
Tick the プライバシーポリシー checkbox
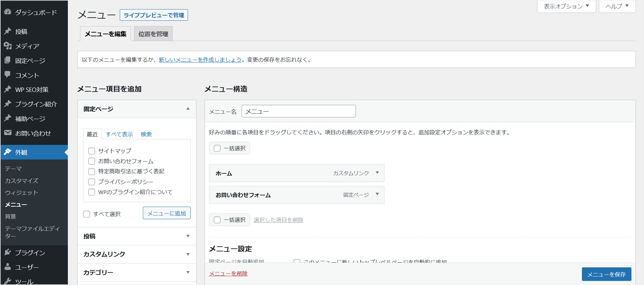(92, 182)
